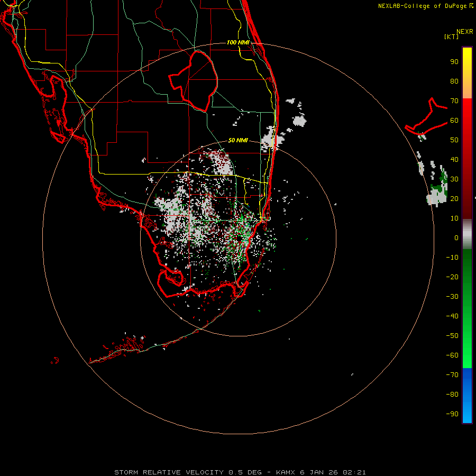Image resolution: width=476 pixels, height=476 pixels.
Task: Click the 30 value on velocity scale
Action: tap(454, 179)
